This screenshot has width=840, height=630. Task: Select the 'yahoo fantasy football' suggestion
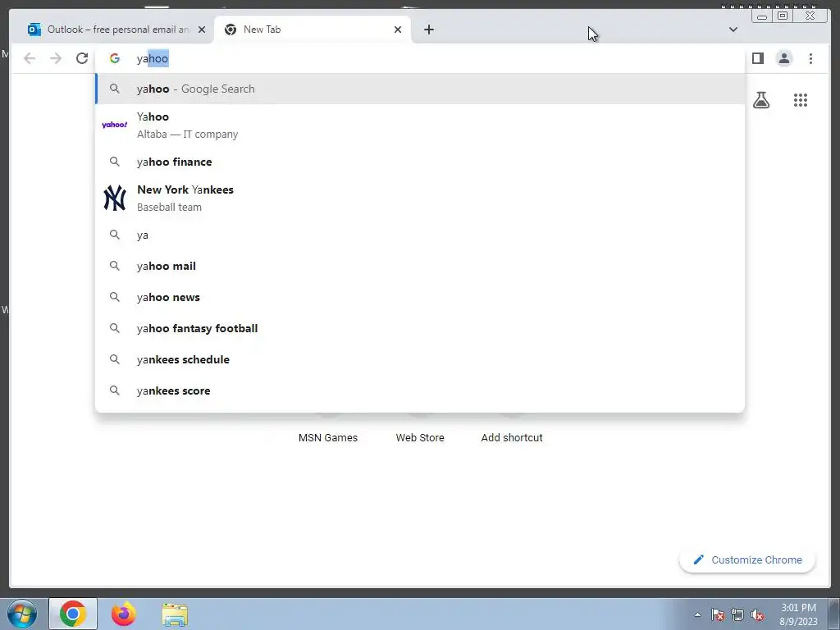pyautogui.click(x=420, y=328)
